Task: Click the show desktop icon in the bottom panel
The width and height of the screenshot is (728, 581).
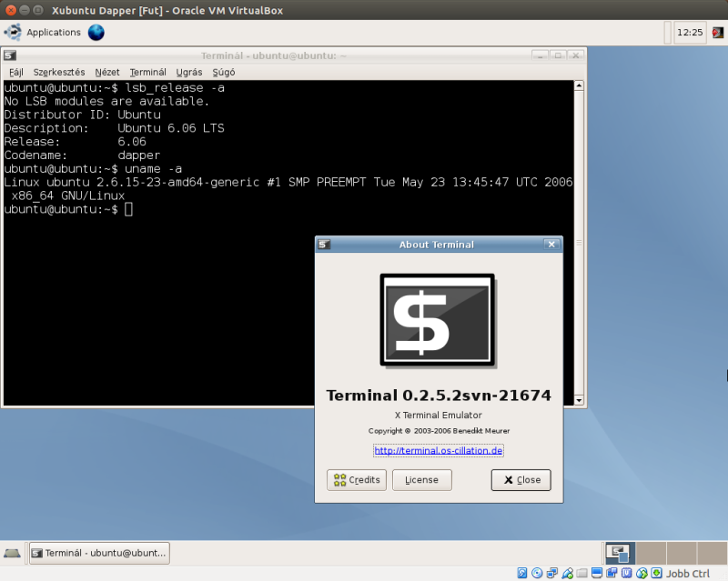Action: pyautogui.click(x=12, y=553)
